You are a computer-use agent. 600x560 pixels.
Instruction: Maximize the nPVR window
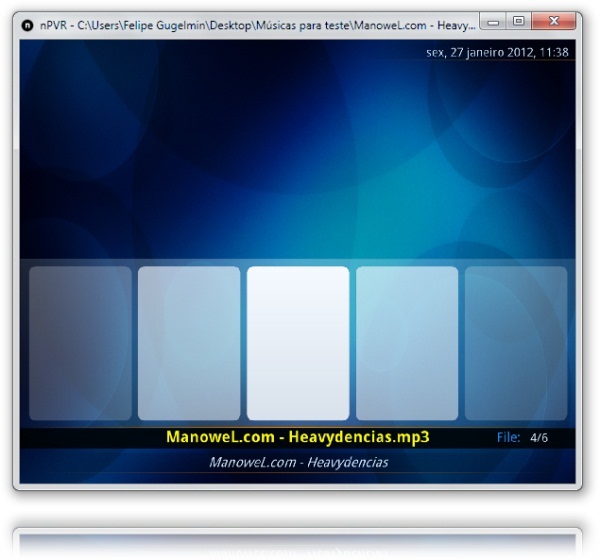click(x=518, y=21)
